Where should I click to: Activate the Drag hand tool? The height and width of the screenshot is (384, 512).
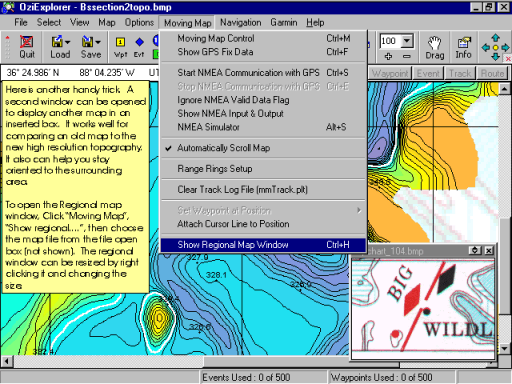tap(435, 48)
